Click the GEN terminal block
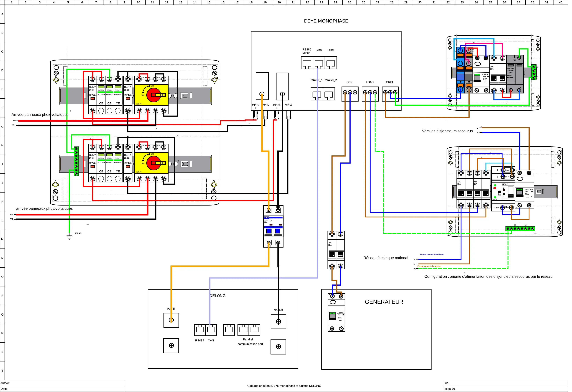The height and width of the screenshot is (392, 572). [x=350, y=94]
